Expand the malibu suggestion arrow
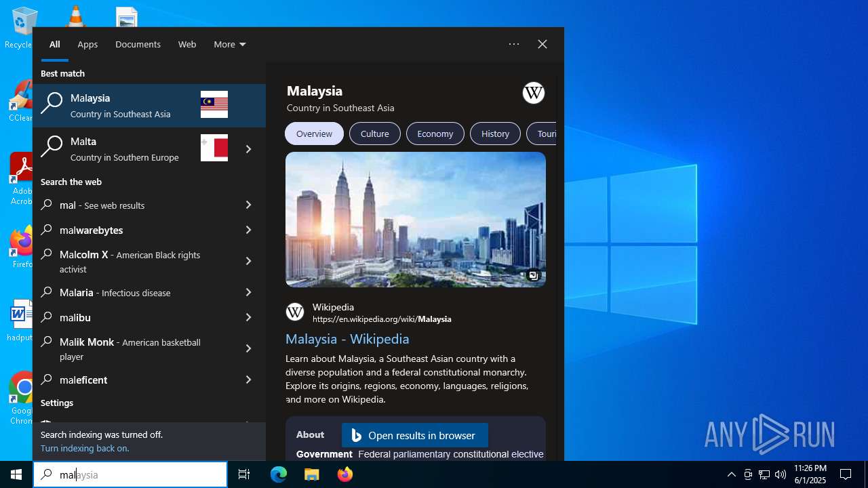 pos(248,317)
